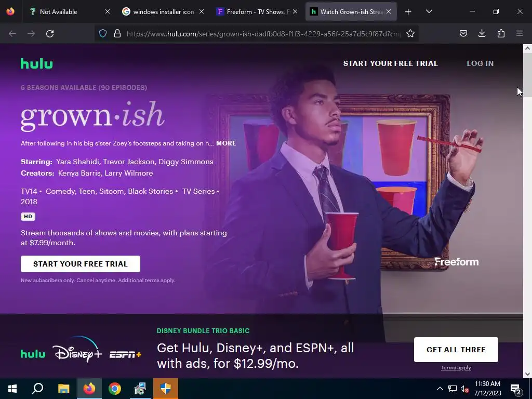The height and width of the screenshot is (399, 532).
Task: Click the grown-ish series title
Action: [x=92, y=116]
